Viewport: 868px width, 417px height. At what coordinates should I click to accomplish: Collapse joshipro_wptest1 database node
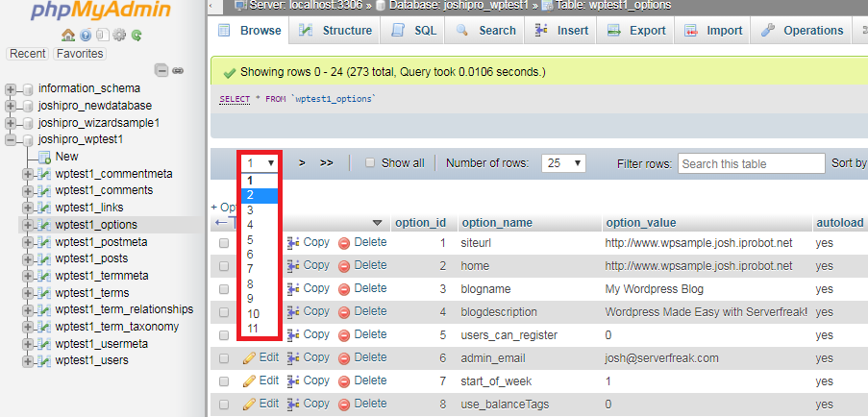click(x=11, y=140)
